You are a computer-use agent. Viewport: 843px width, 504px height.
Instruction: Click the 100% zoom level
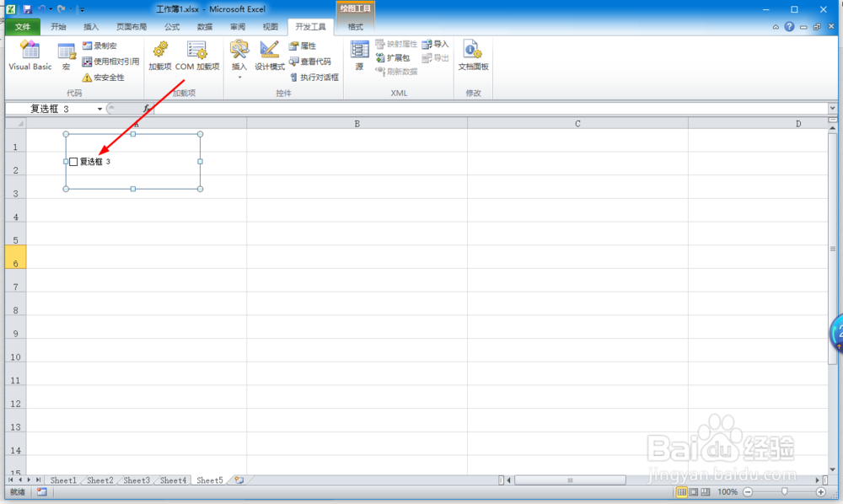click(728, 492)
